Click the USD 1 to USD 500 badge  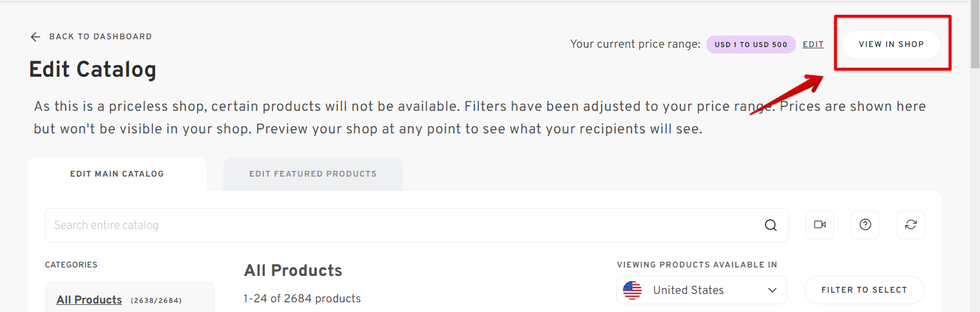coord(751,44)
